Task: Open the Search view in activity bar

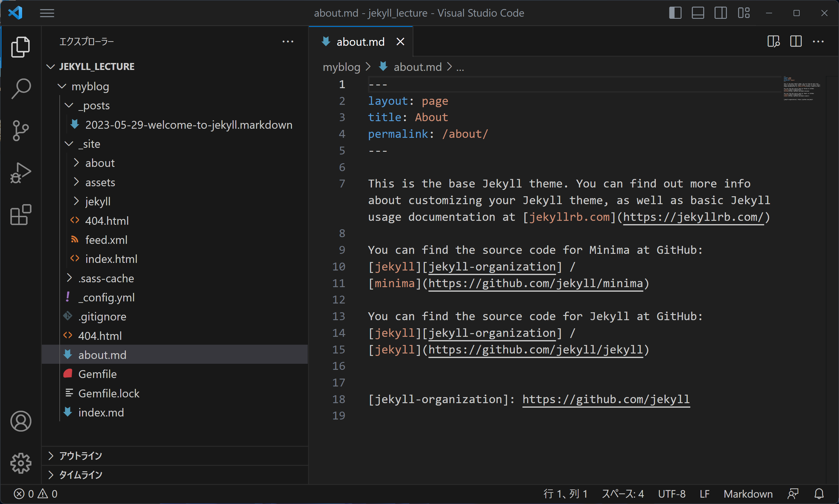Action: (21, 89)
